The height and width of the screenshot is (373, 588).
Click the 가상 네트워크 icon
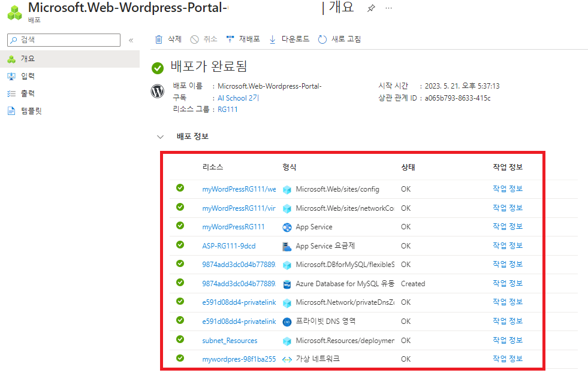pos(287,359)
